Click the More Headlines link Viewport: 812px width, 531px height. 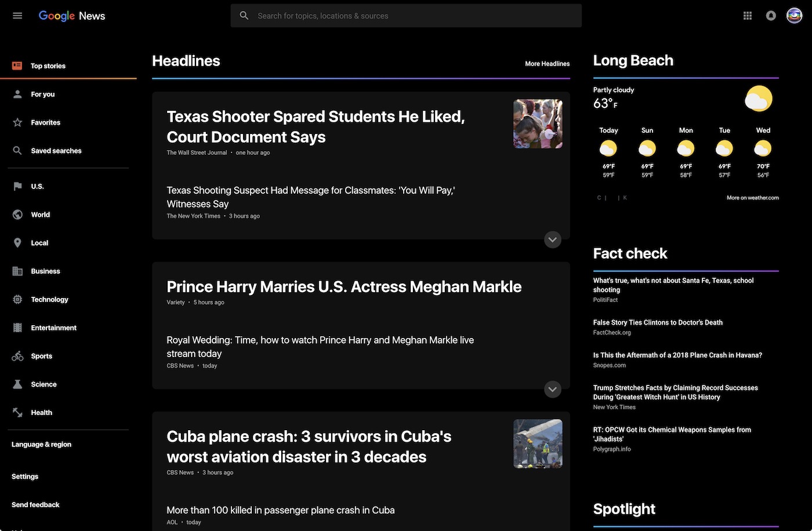click(x=547, y=64)
